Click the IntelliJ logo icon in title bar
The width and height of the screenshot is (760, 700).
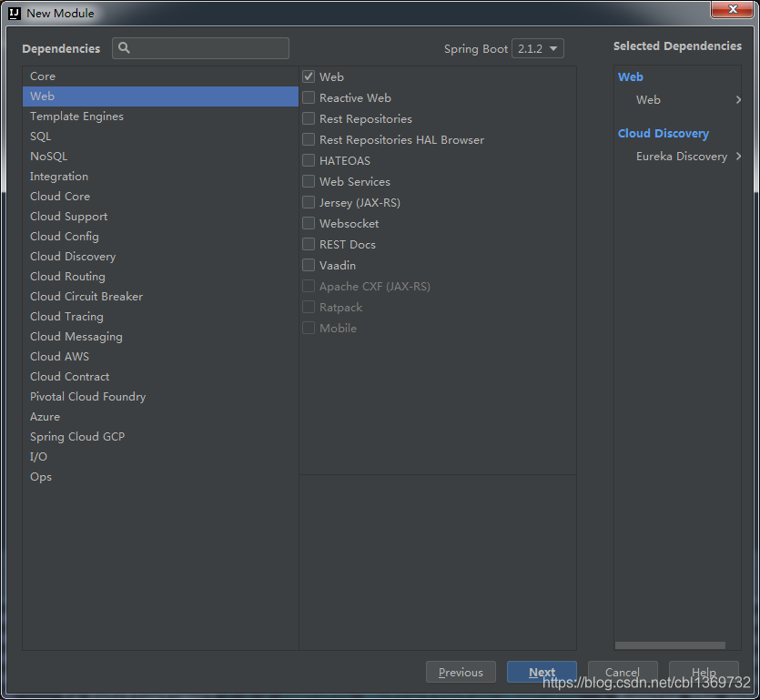(x=15, y=14)
